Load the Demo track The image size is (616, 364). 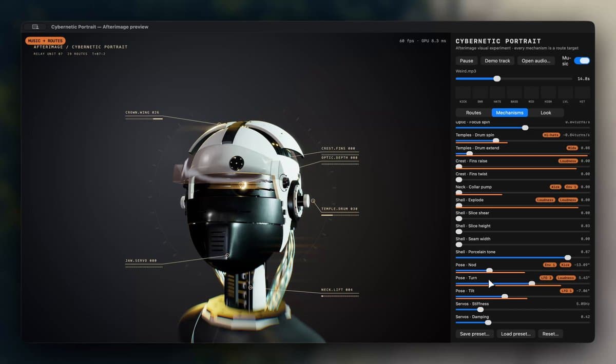pos(497,60)
